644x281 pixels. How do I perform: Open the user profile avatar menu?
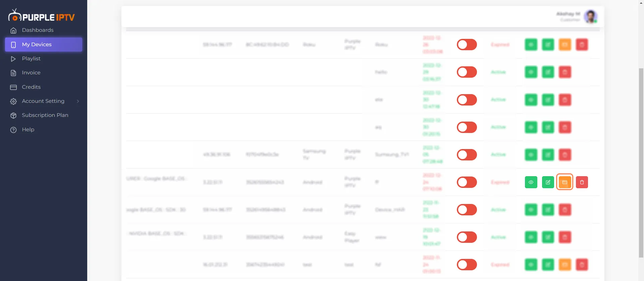pyautogui.click(x=590, y=17)
